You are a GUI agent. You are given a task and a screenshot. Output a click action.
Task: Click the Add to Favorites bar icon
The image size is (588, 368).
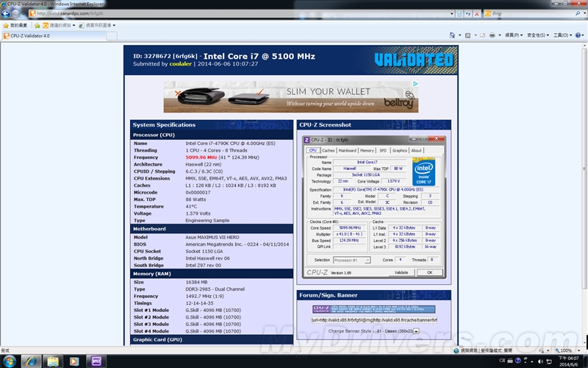pos(37,26)
